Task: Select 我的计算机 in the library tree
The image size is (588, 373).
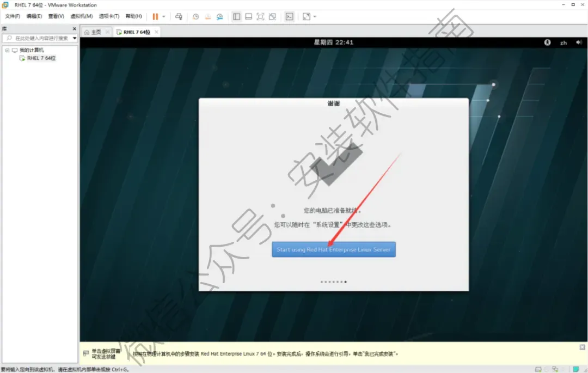Action: pos(32,50)
